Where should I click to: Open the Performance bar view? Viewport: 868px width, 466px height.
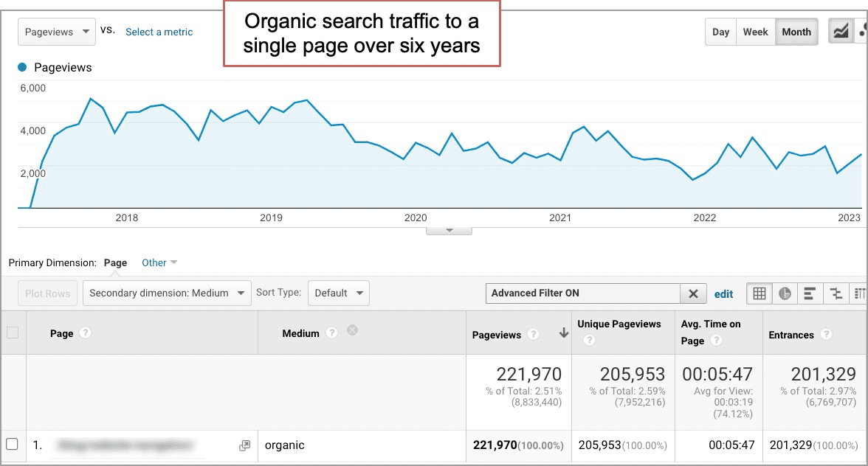point(810,293)
